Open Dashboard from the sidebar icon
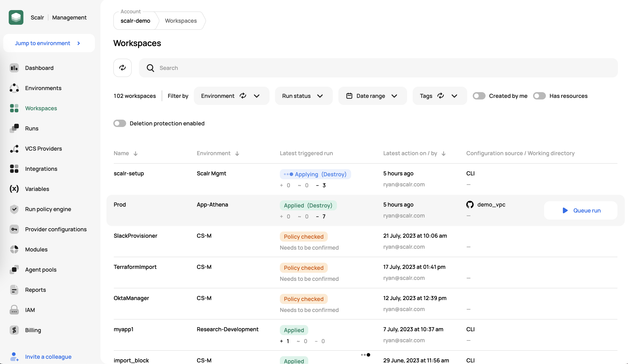Screen dimensions: 628x364 14,68
